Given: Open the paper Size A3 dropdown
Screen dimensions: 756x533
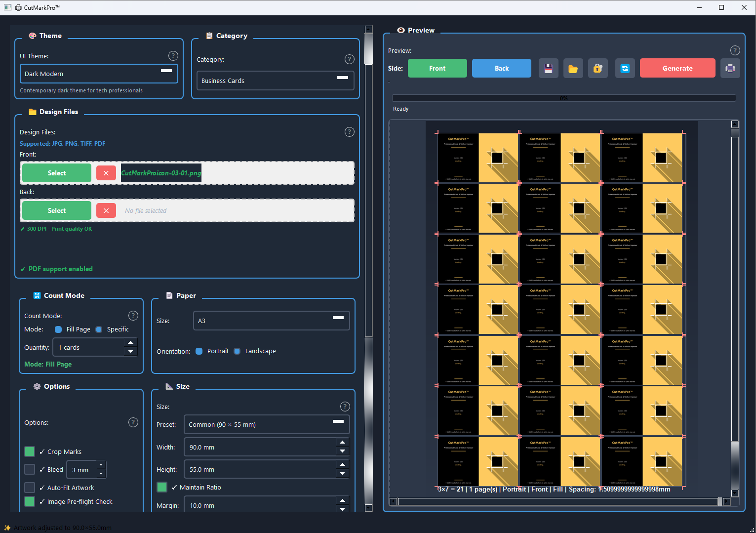Looking at the screenshot, I should coord(271,321).
